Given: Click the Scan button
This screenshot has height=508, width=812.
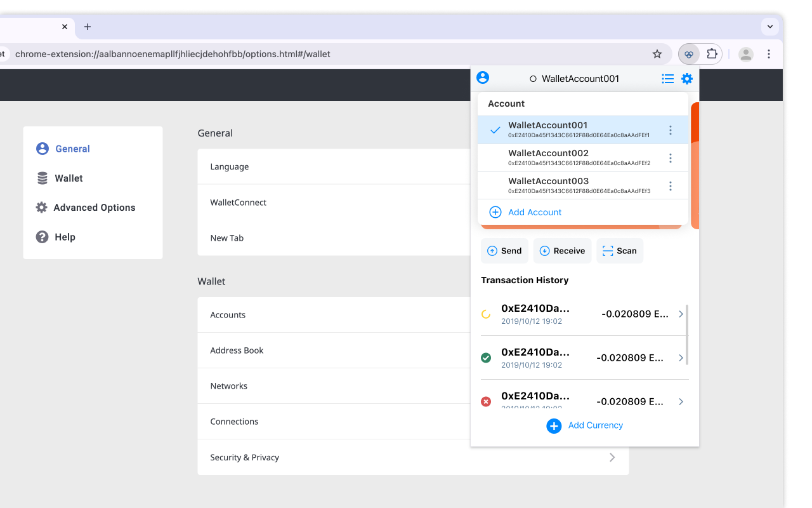Looking at the screenshot, I should tap(620, 251).
